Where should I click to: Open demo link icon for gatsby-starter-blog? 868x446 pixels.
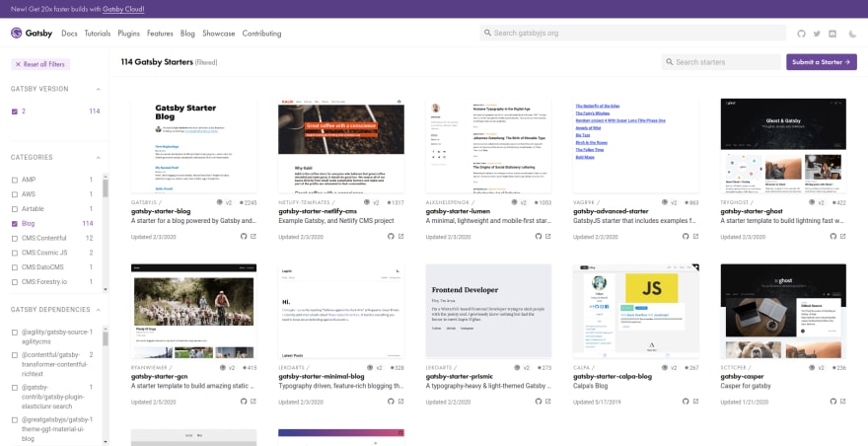pyautogui.click(x=253, y=236)
